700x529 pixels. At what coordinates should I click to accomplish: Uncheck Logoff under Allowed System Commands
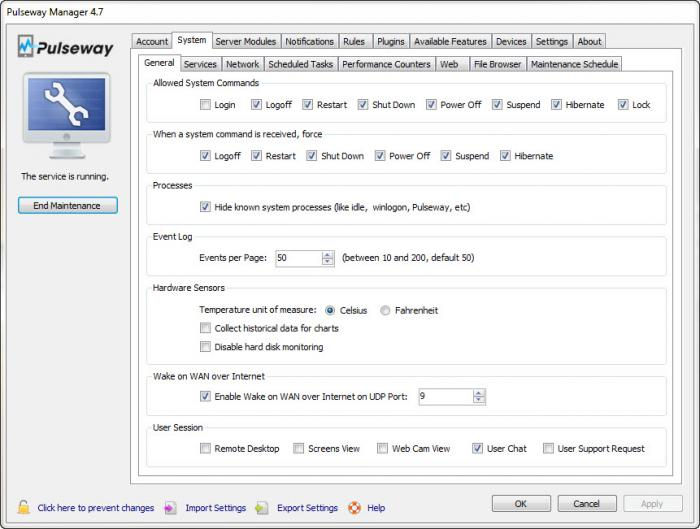pos(256,105)
